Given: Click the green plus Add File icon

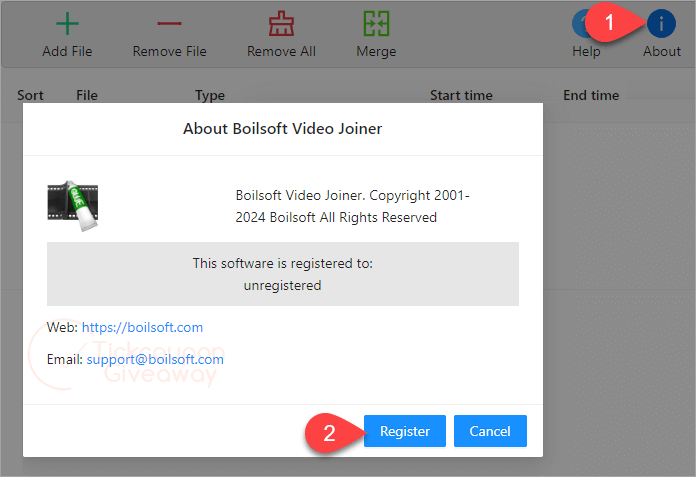Looking at the screenshot, I should click(x=67, y=24).
